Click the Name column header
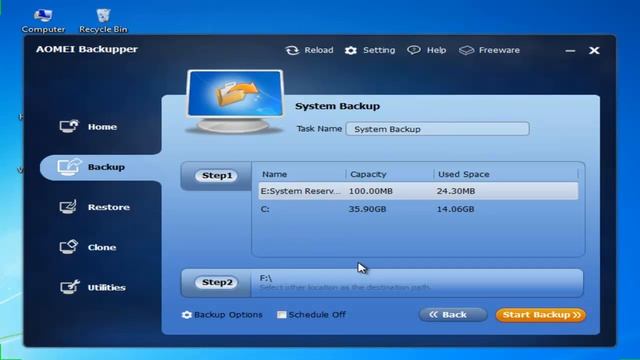 coord(275,174)
